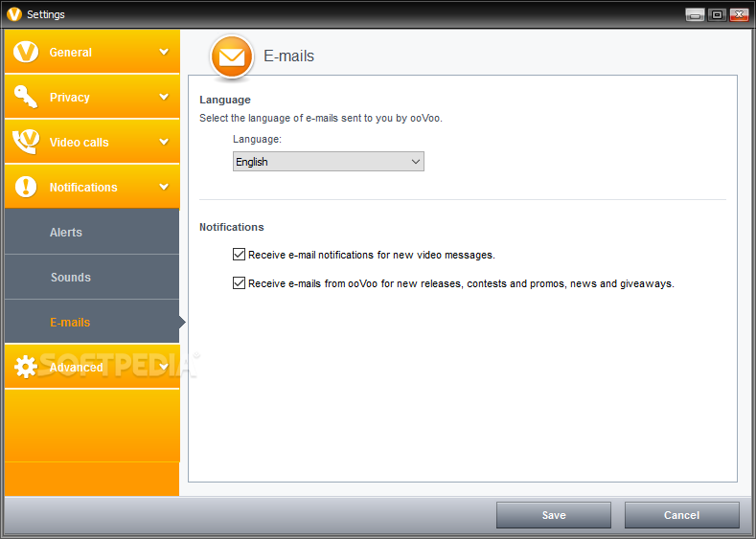Select the Privacy category label
Viewport: 756px width, 539px height.
pos(69,98)
